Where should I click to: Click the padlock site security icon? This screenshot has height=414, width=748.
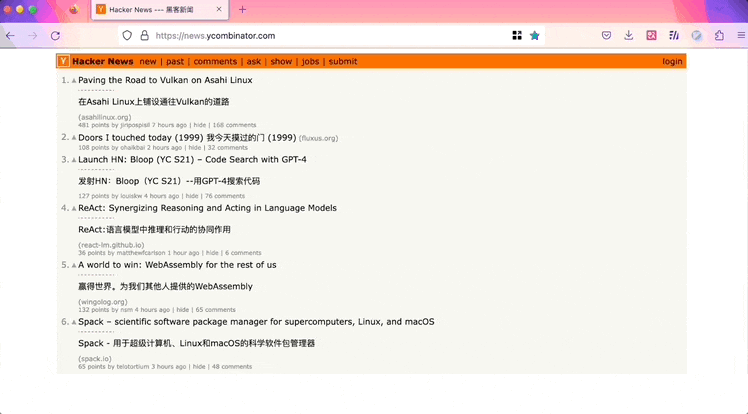tap(145, 35)
